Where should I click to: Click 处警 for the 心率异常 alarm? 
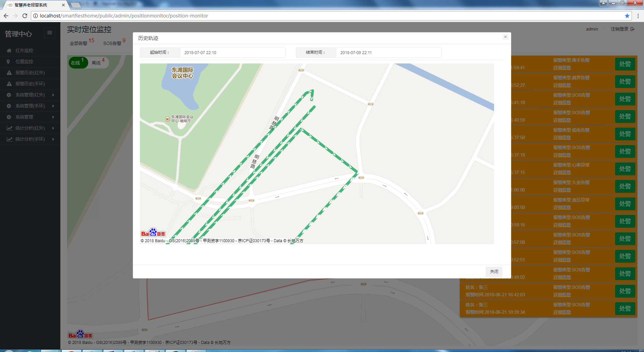click(625, 169)
